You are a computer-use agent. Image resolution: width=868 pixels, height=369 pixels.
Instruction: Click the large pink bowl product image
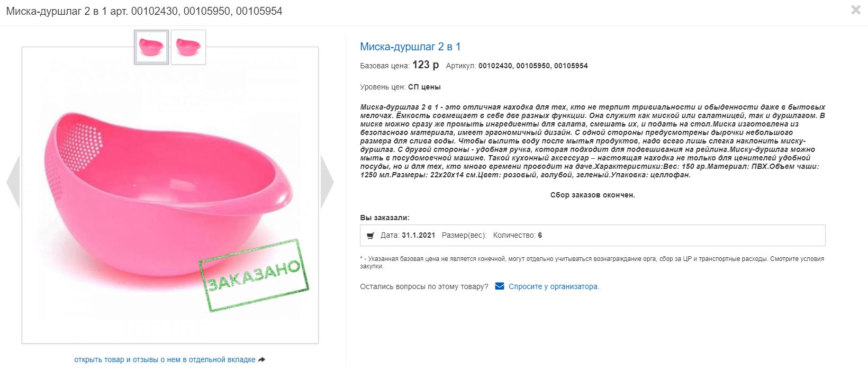tap(170, 195)
